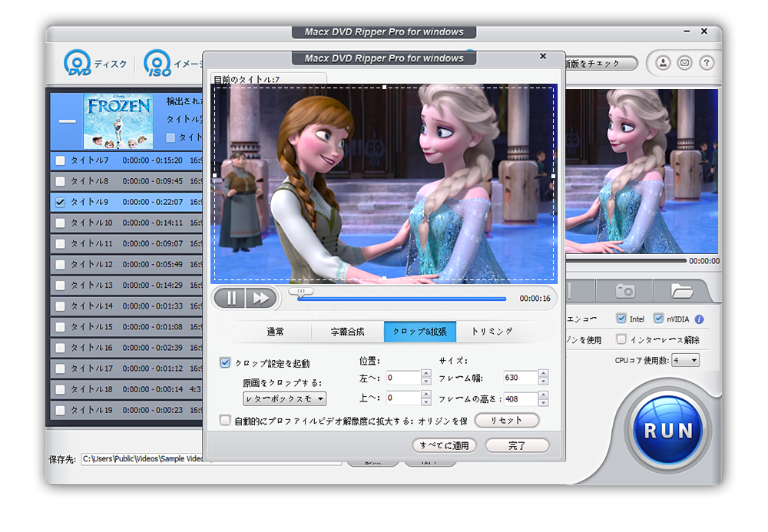
Task: Decrease the フレーム幅 value
Action: (x=543, y=382)
